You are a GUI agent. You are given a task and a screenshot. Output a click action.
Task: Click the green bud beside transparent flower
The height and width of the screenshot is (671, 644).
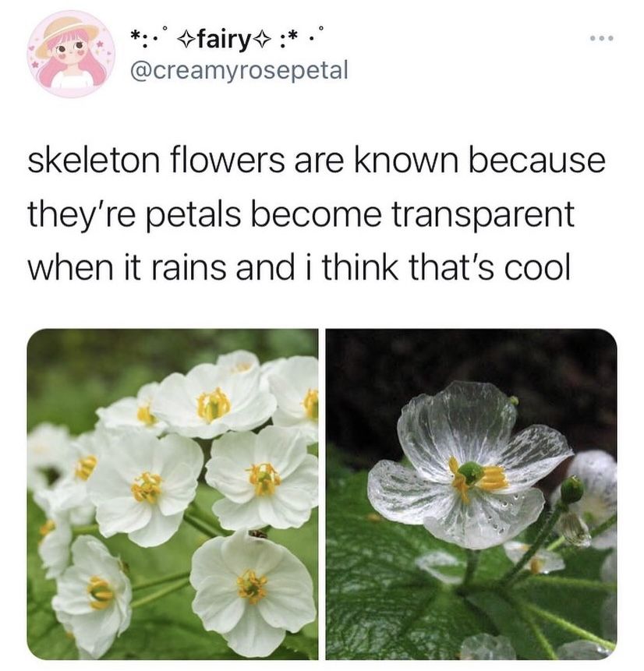(571, 489)
